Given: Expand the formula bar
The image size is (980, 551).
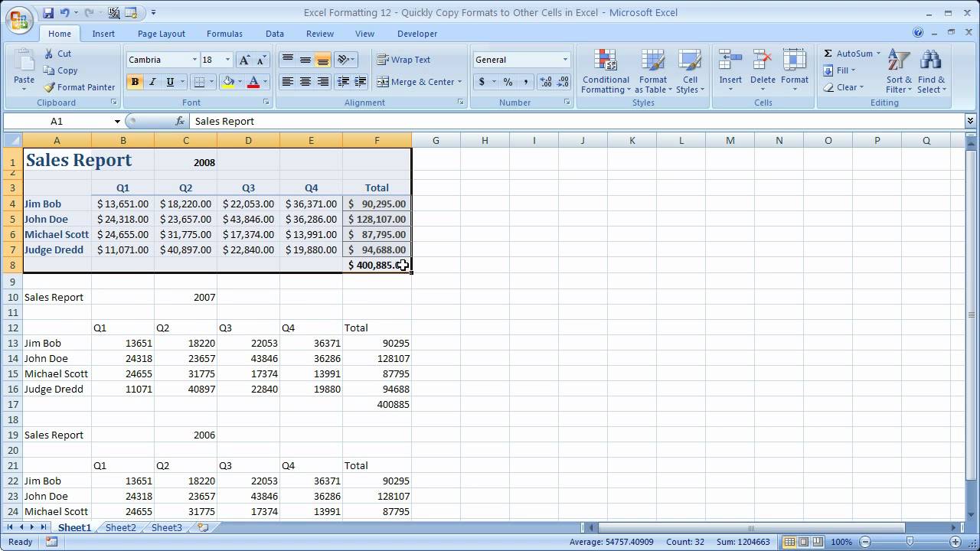Looking at the screenshot, I should pyautogui.click(x=971, y=121).
